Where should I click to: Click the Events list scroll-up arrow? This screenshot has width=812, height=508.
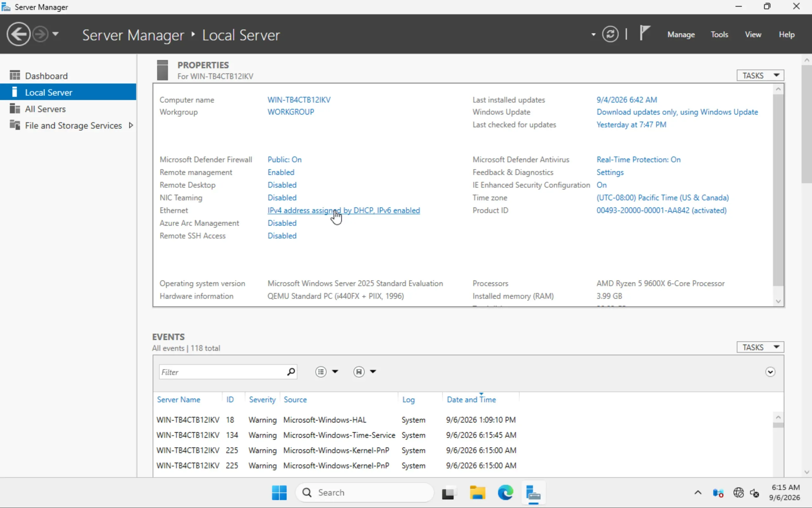778,417
